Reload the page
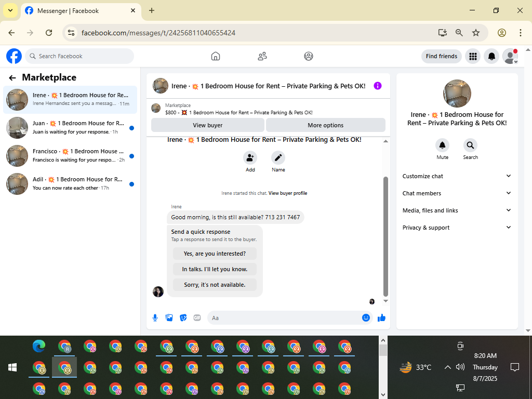Image resolution: width=532 pixels, height=399 pixels. (49, 33)
